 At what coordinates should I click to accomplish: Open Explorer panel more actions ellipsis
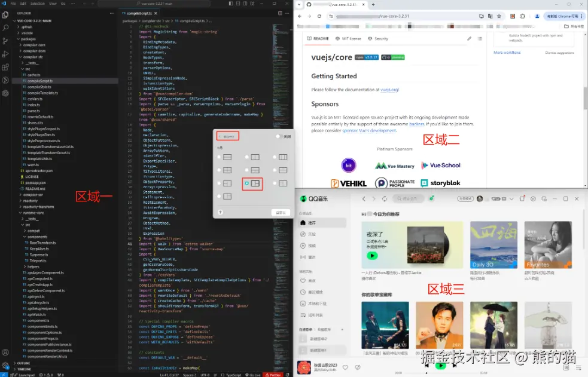pos(111,13)
